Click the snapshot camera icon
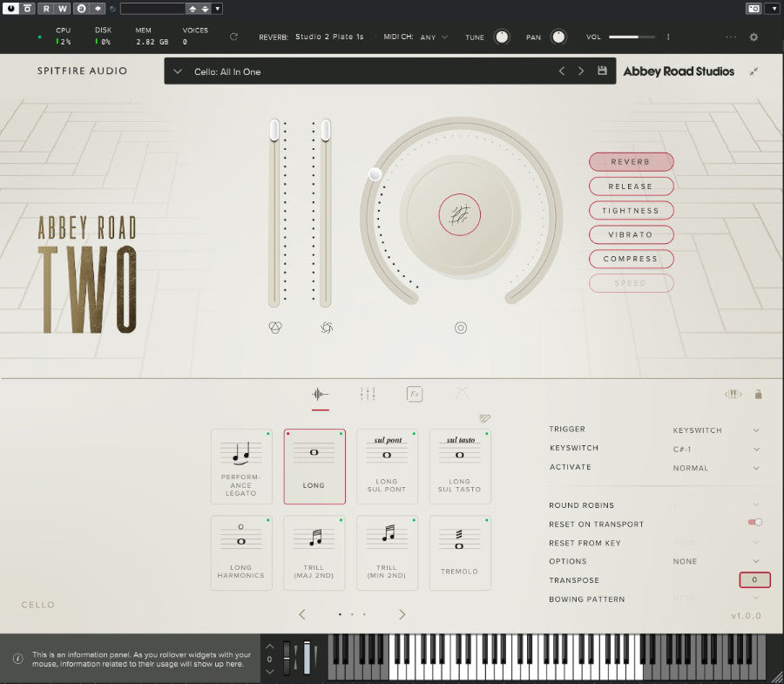 (754, 9)
